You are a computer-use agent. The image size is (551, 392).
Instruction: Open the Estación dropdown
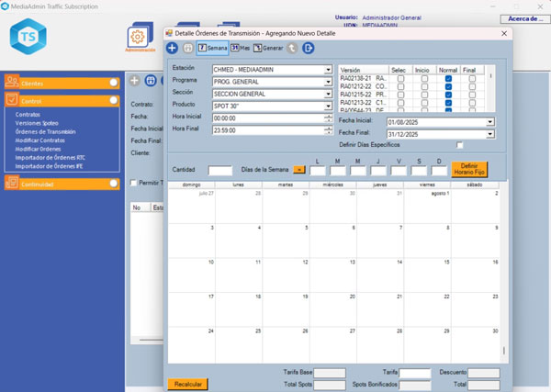pos(328,69)
